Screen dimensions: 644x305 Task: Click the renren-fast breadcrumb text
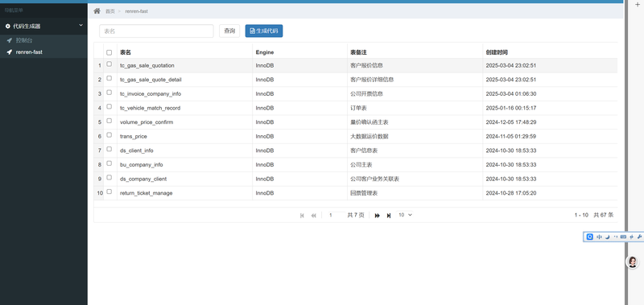136,11
